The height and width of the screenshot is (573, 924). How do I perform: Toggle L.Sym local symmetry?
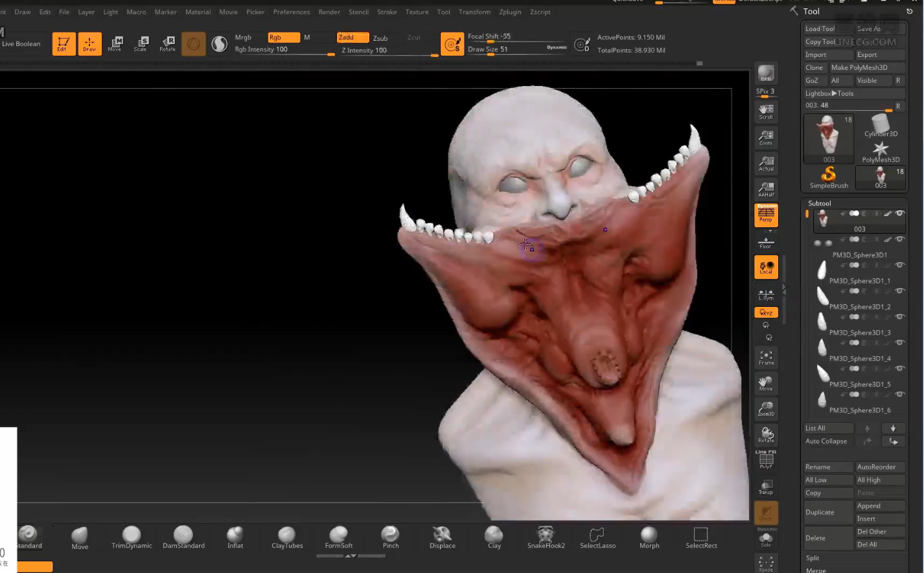click(766, 295)
